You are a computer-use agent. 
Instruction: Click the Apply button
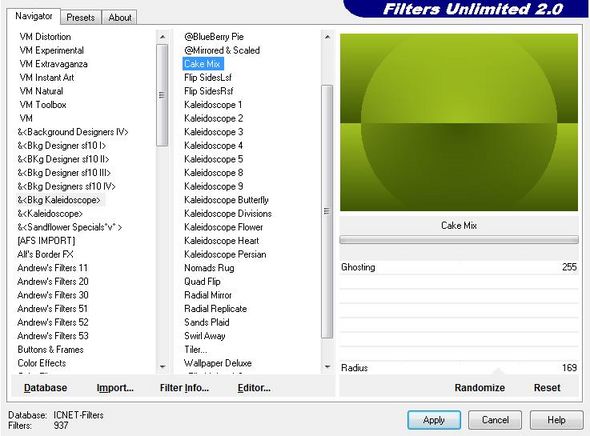click(434, 420)
